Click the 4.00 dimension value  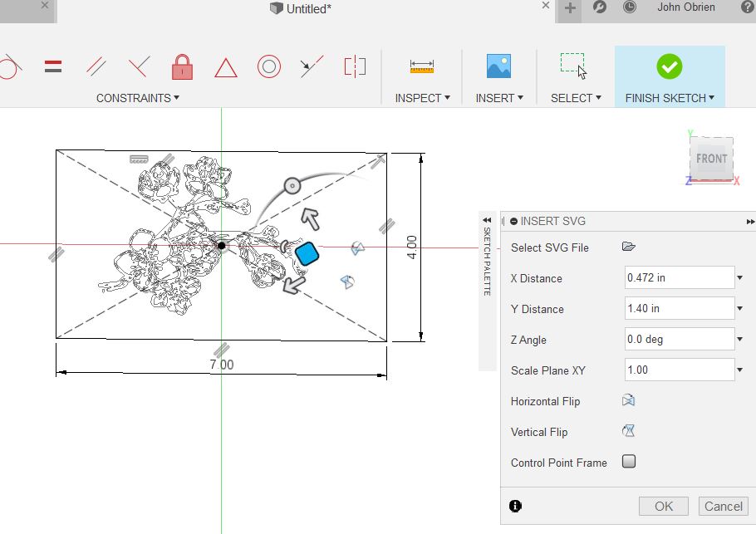(411, 247)
